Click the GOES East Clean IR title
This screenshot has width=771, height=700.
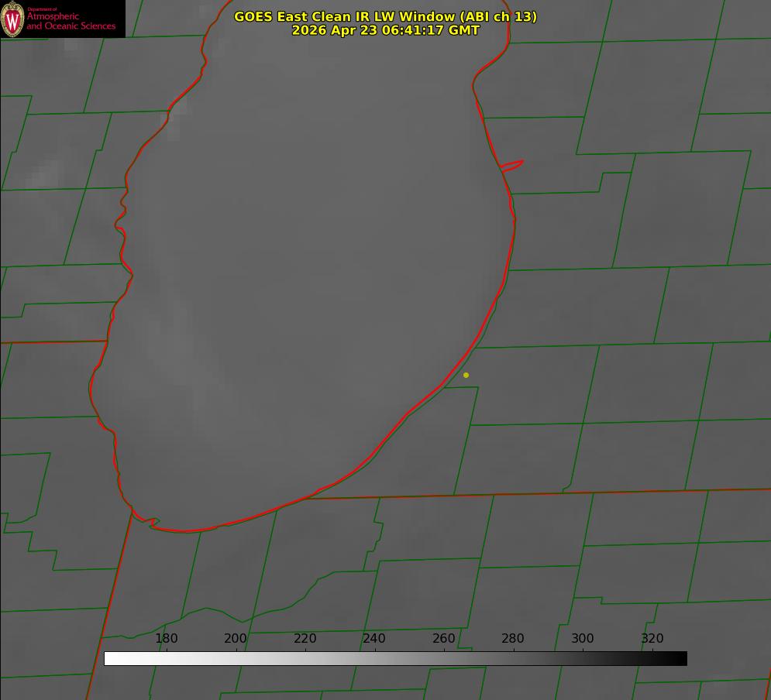(x=386, y=16)
